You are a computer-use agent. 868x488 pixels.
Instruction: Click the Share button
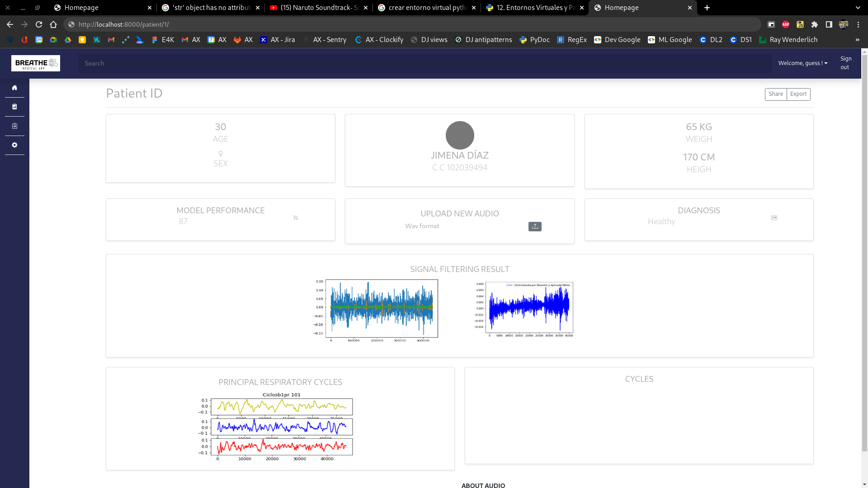(x=776, y=94)
